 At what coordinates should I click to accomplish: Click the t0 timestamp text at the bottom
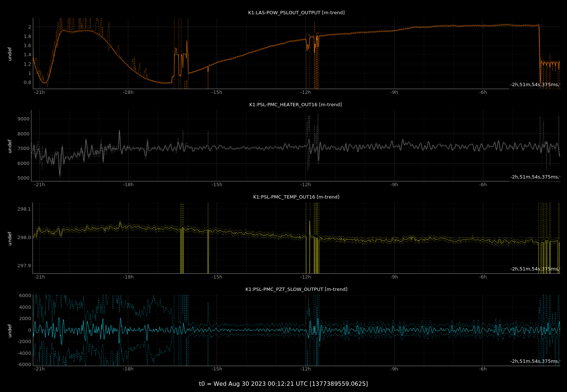283,384
